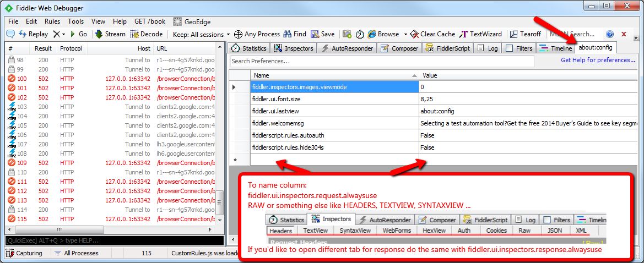Open the Rules menu
644x263 pixels.
(52, 21)
